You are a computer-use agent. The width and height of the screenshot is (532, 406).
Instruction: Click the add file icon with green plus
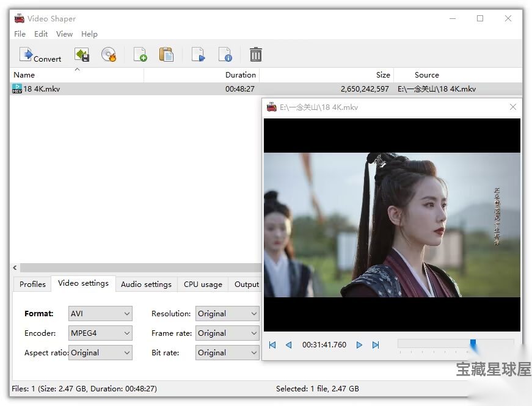[x=140, y=54]
